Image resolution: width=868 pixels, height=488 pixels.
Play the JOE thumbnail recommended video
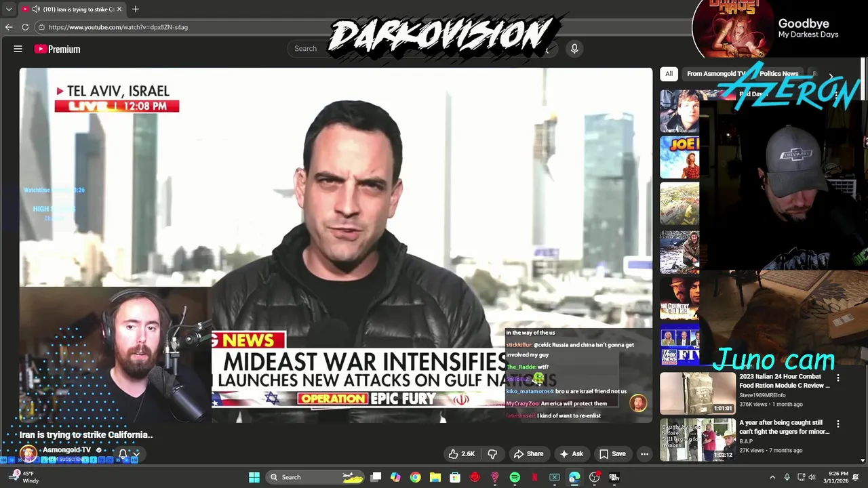coord(679,158)
